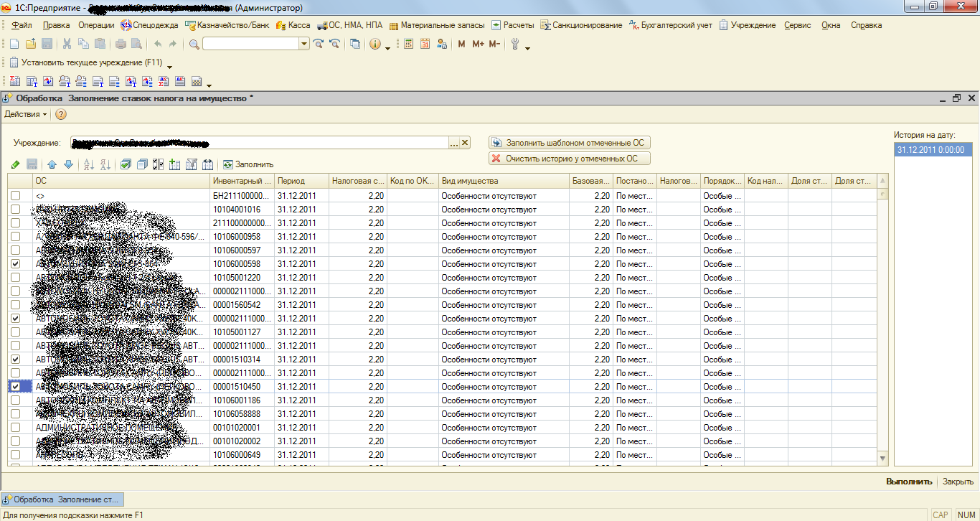Check the box for row 10106000958
This screenshot has width=980, height=521.
click(15, 237)
